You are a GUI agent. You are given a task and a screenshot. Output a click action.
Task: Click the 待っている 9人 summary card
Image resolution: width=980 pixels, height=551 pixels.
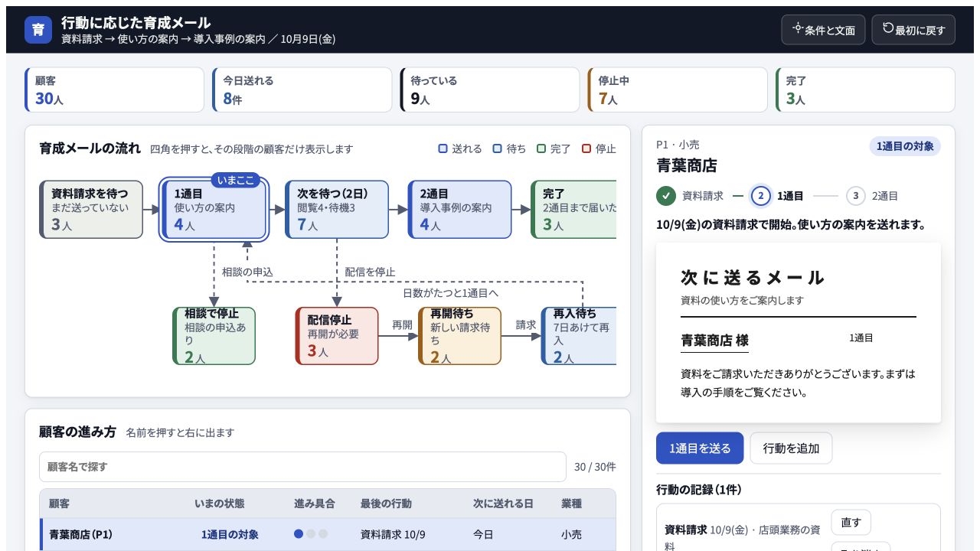coord(490,90)
